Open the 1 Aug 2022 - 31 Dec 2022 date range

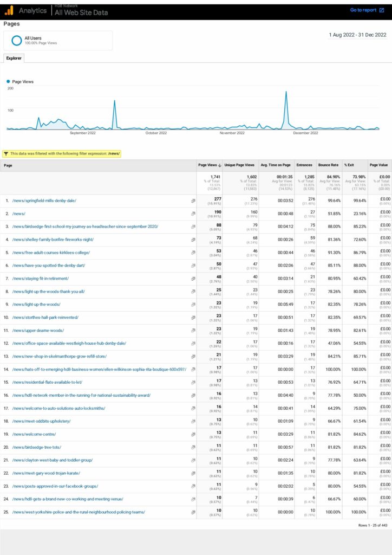point(357,35)
